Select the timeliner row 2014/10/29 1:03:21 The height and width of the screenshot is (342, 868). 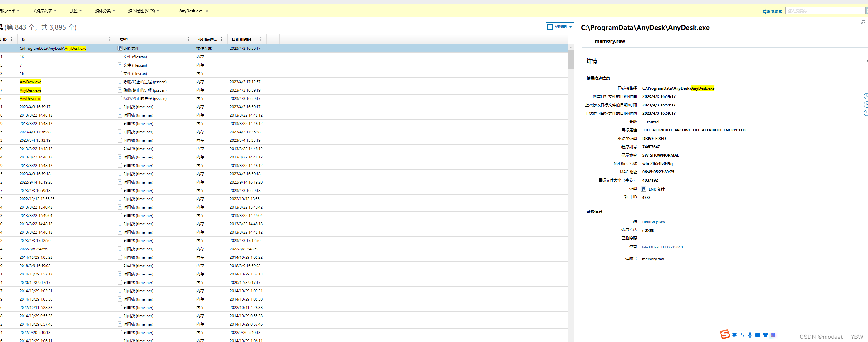(284, 291)
